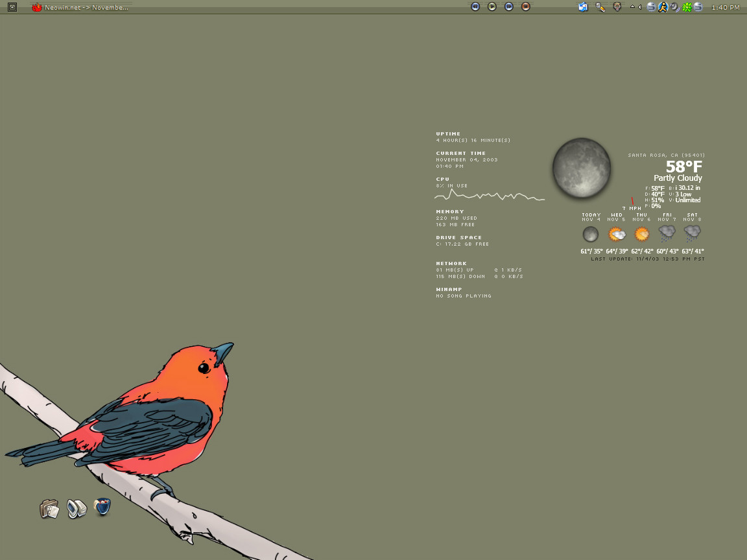The image size is (747, 560).
Task: Open the AIM running man tray icon
Action: 663,7
